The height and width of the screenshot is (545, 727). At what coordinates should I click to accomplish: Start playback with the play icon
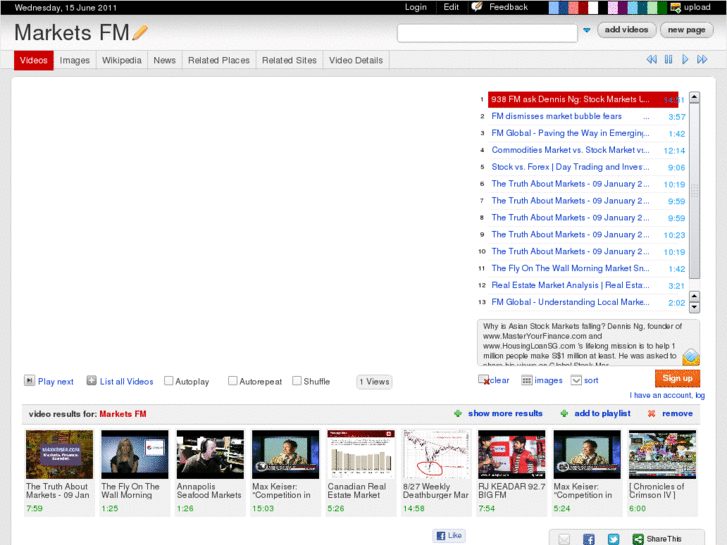(x=685, y=59)
